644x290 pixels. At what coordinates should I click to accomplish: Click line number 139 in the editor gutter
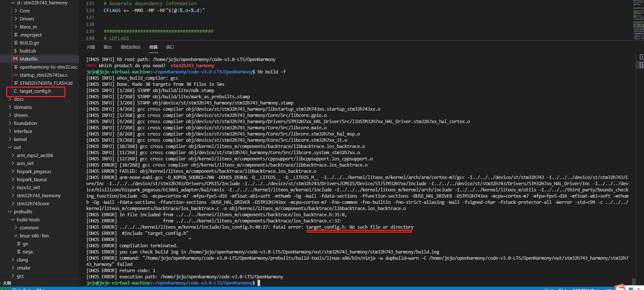coord(90,31)
